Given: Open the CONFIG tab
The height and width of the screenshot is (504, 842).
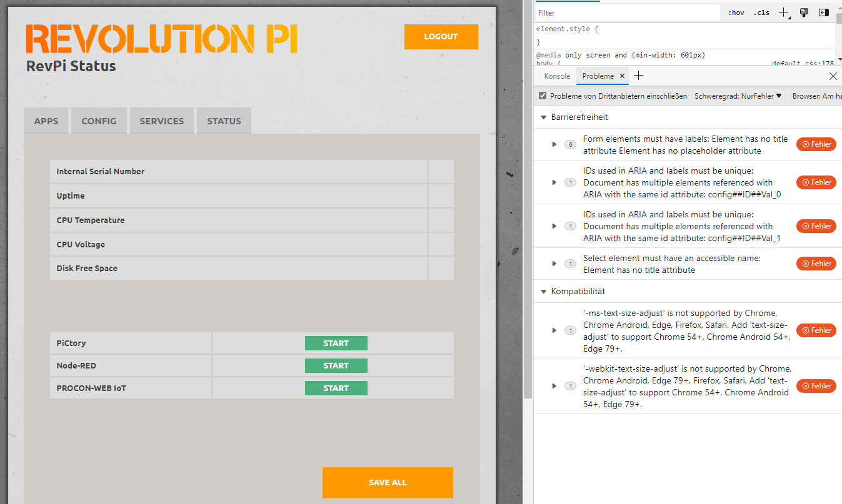Looking at the screenshot, I should [x=99, y=121].
